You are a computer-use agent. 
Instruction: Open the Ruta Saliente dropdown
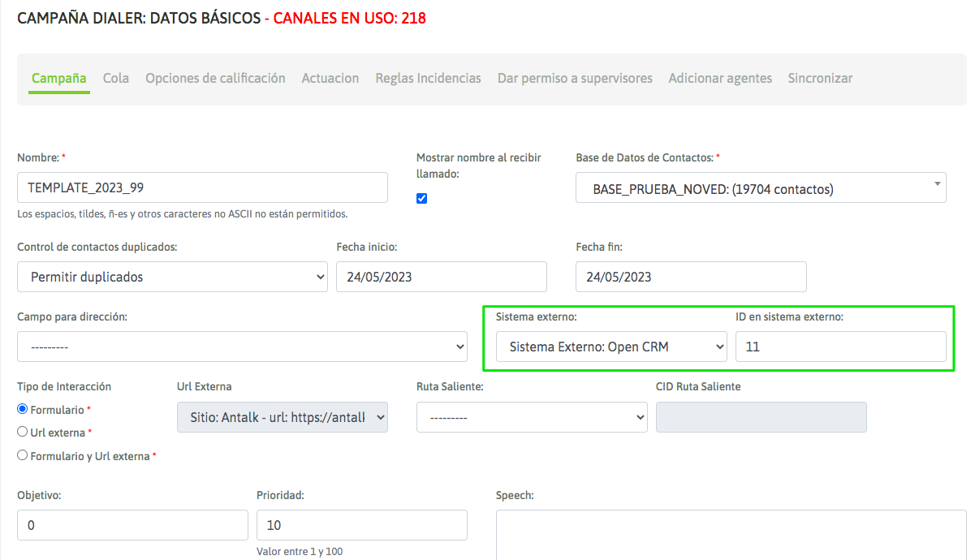(532, 417)
